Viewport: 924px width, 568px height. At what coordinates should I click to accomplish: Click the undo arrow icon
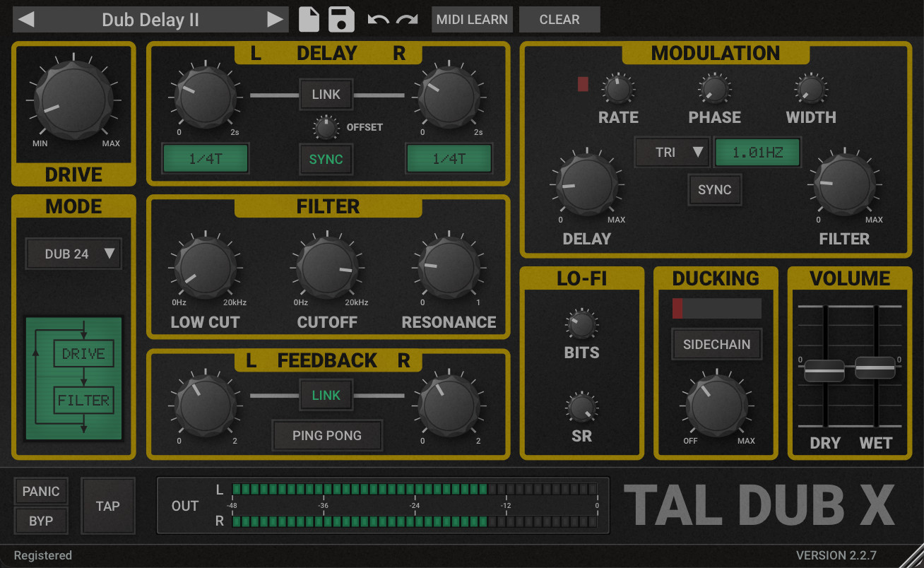(x=378, y=19)
